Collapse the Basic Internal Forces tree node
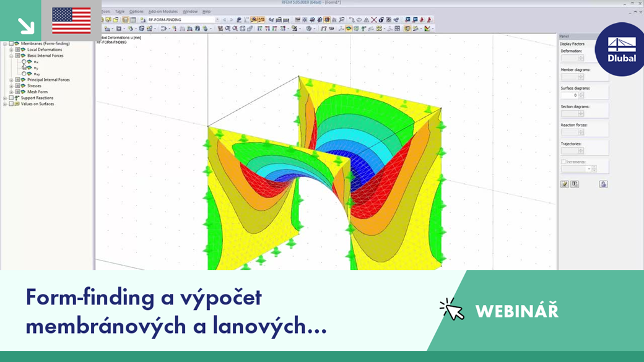Image resolution: width=644 pixels, height=362 pixels. pyautogui.click(x=12, y=56)
